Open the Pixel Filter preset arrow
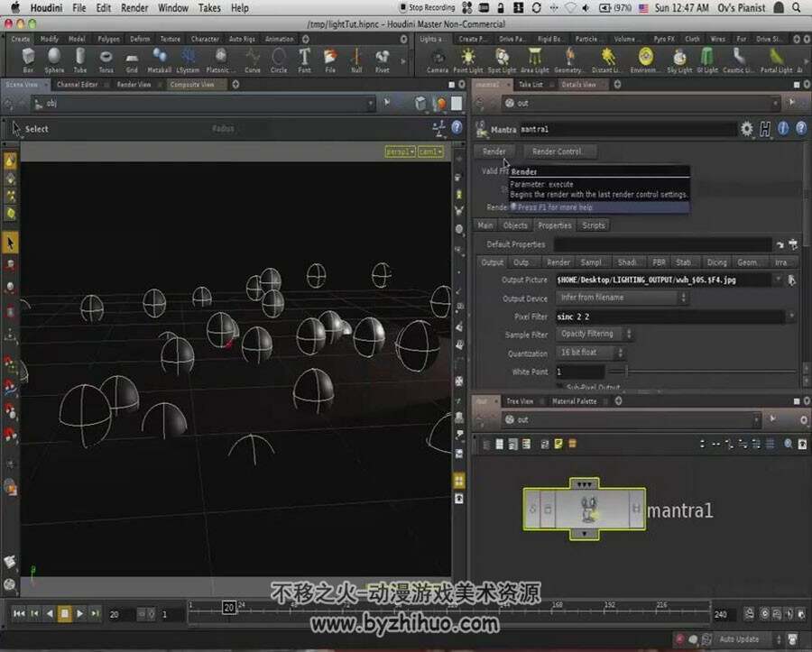Viewport: 812px width, 652px height. [791, 316]
